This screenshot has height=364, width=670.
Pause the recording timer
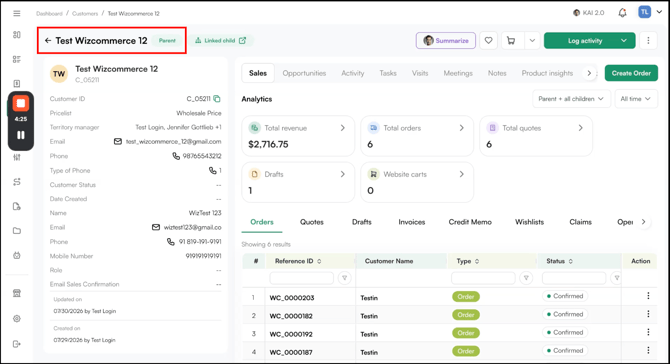[21, 135]
